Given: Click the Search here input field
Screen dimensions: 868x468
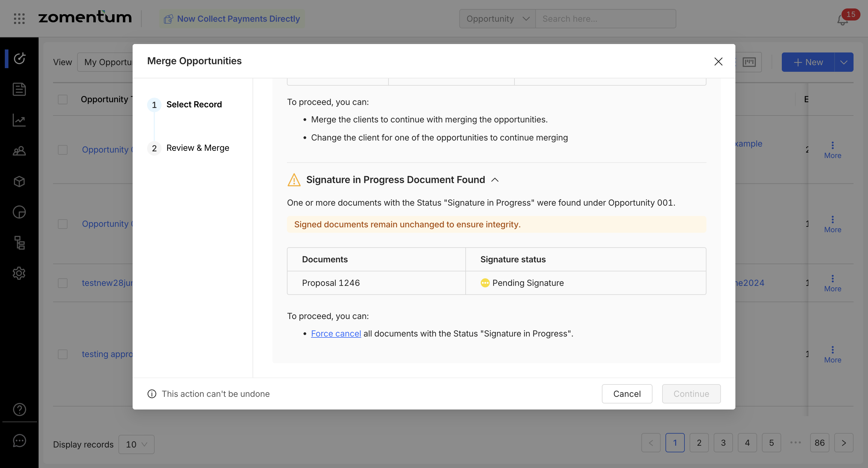Looking at the screenshot, I should click(x=605, y=18).
